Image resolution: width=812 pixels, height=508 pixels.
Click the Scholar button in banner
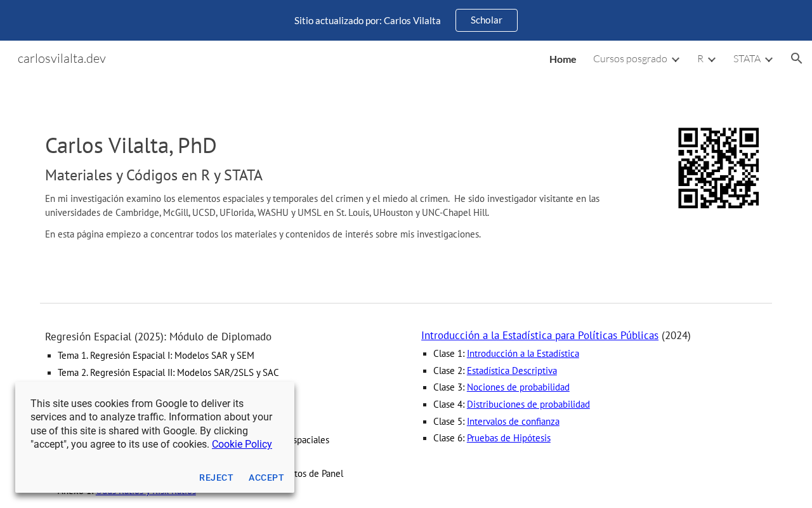click(487, 20)
